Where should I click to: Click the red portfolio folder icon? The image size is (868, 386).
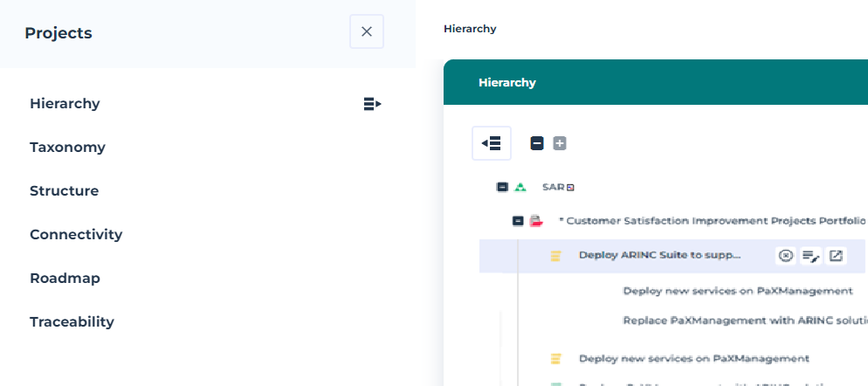click(x=536, y=221)
